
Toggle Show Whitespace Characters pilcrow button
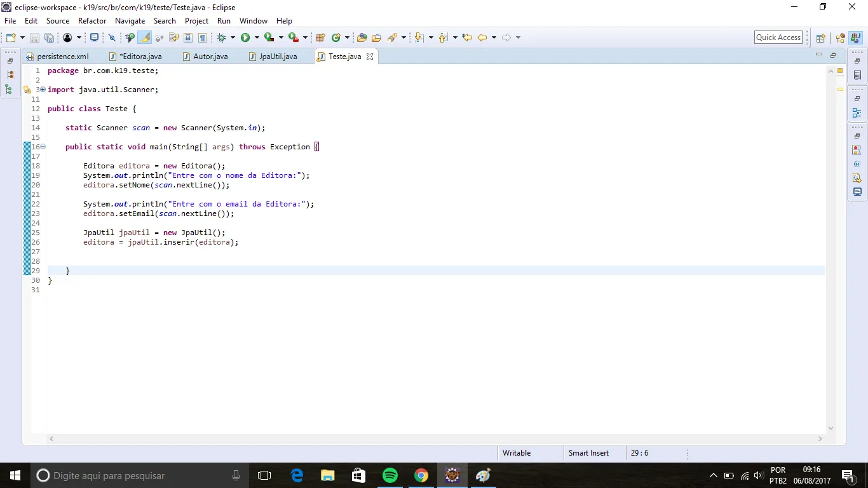[x=203, y=37]
